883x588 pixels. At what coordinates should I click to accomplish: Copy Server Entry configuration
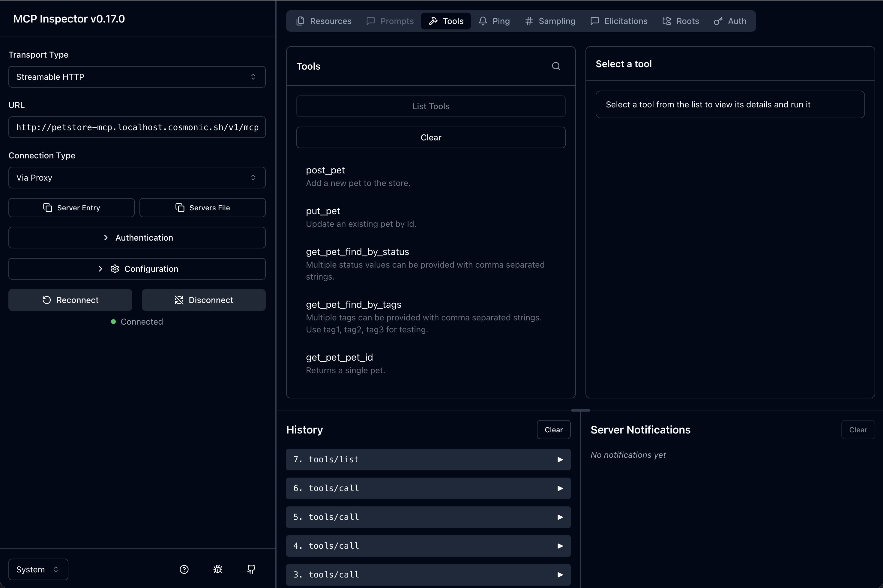[x=72, y=208]
